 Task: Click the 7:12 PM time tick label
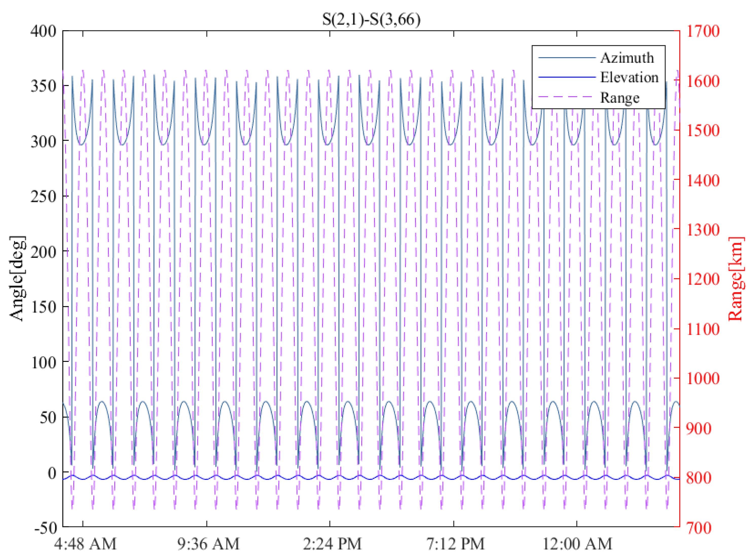(x=455, y=544)
